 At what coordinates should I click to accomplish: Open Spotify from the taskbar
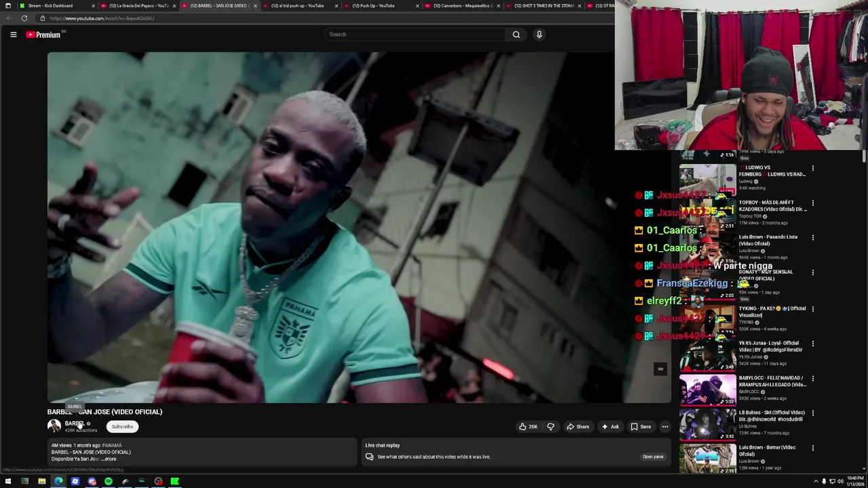108,481
